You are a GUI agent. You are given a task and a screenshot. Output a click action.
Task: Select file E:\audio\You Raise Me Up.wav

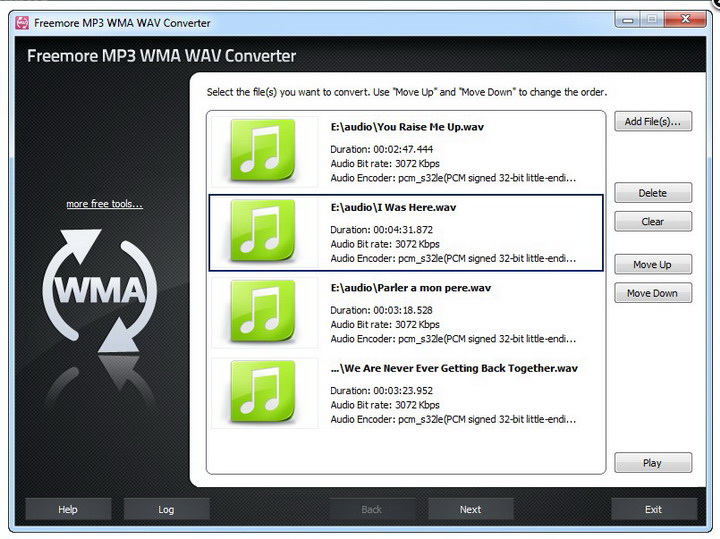pos(406,151)
